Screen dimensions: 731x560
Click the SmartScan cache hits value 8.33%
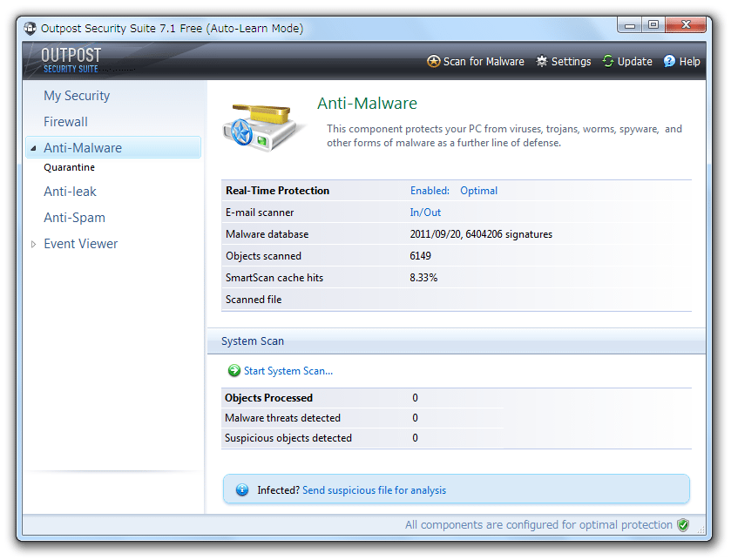pos(423,278)
